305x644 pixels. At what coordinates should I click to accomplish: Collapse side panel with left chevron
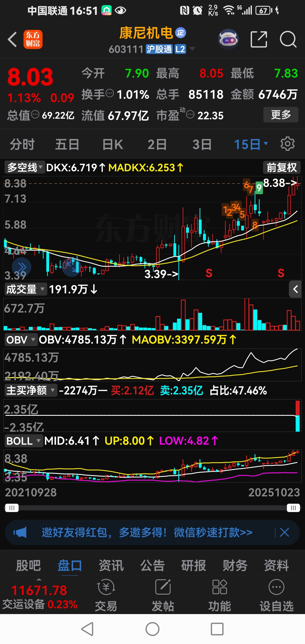pos(295,289)
